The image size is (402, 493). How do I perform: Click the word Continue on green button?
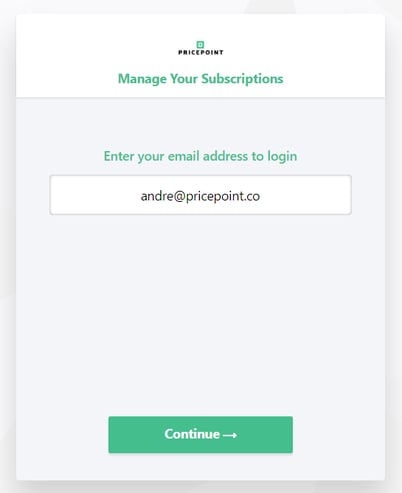pyautogui.click(x=192, y=434)
